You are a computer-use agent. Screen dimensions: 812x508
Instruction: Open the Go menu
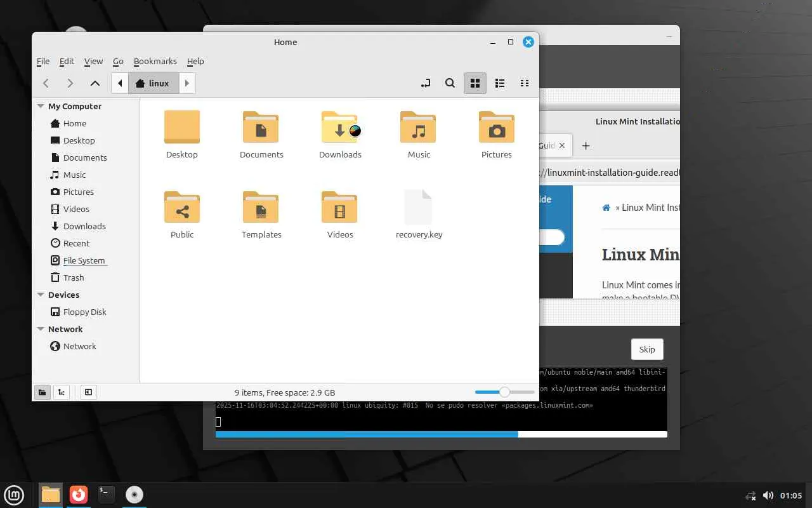coord(118,61)
